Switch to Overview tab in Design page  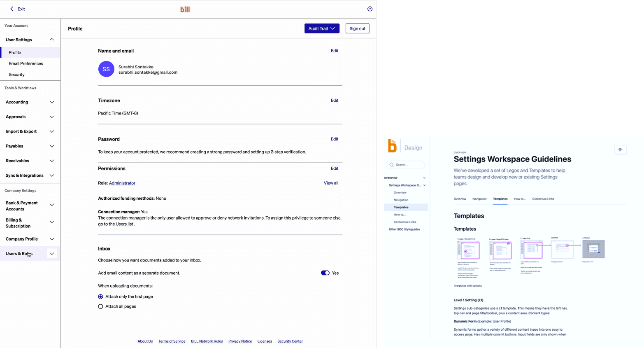pos(460,199)
